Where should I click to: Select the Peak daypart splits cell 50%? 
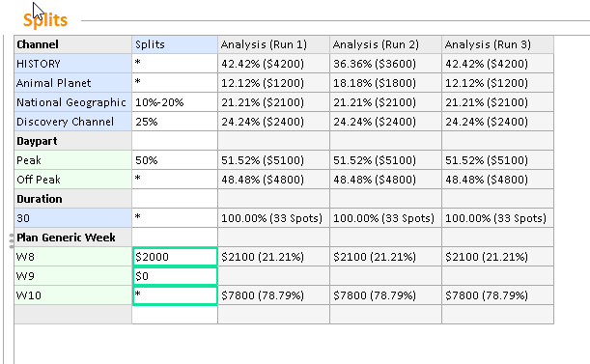point(175,160)
